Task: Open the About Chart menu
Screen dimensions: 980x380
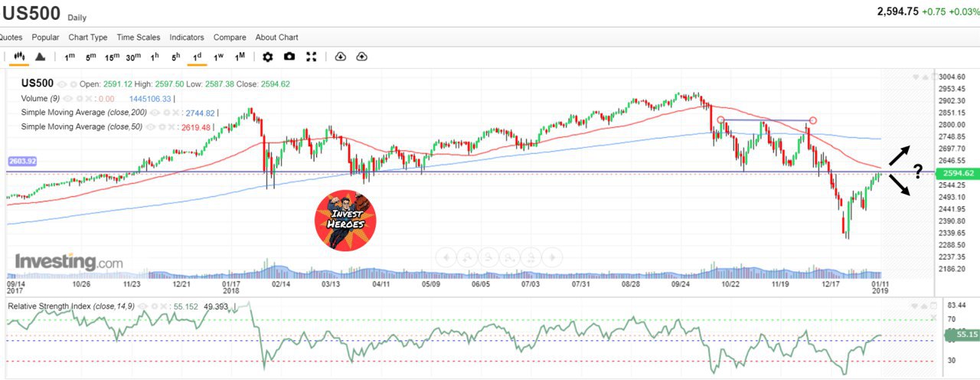Action: [277, 37]
